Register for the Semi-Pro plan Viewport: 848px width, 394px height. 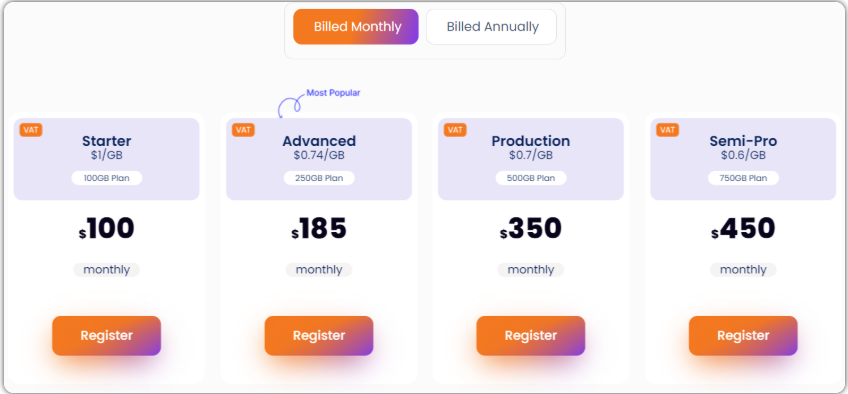(743, 336)
